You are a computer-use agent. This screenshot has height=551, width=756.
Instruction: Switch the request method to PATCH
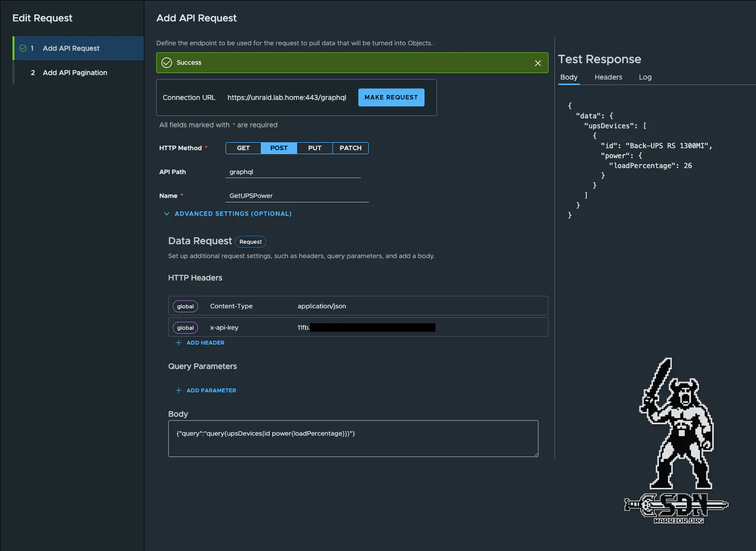click(350, 148)
